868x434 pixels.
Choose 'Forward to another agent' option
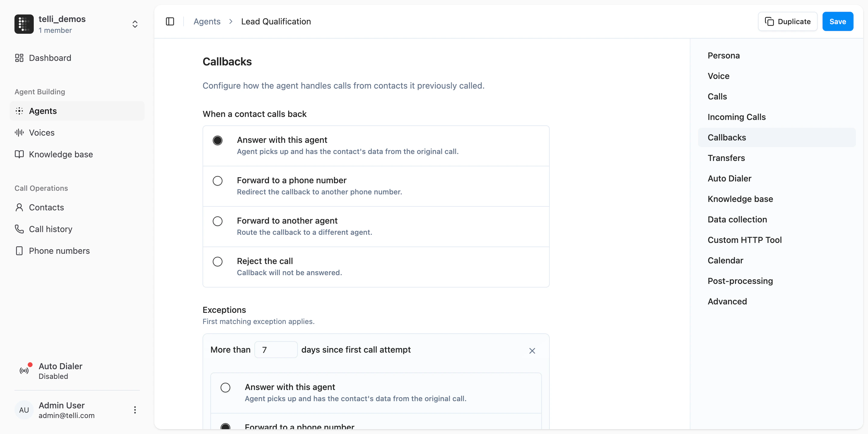[217, 221]
